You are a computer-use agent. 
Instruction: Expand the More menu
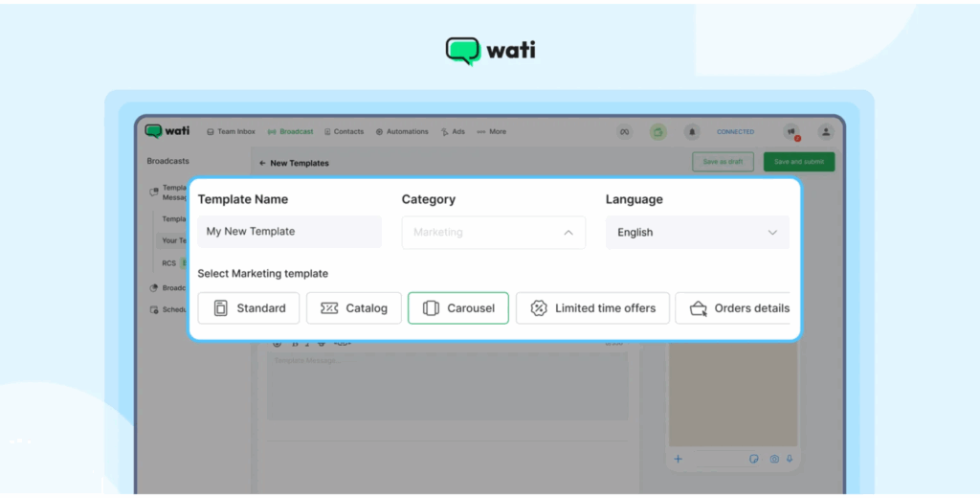pos(491,132)
